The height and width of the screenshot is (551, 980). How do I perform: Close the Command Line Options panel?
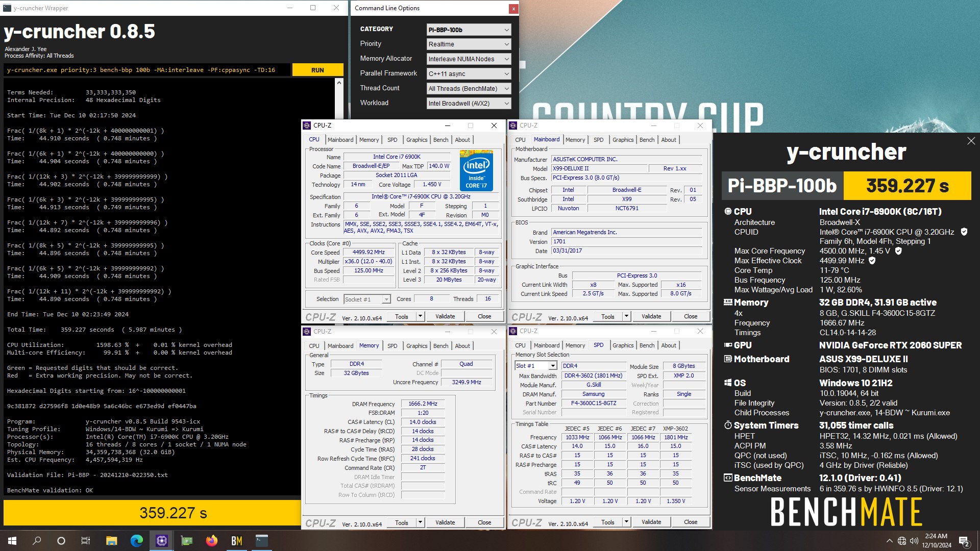[513, 8]
